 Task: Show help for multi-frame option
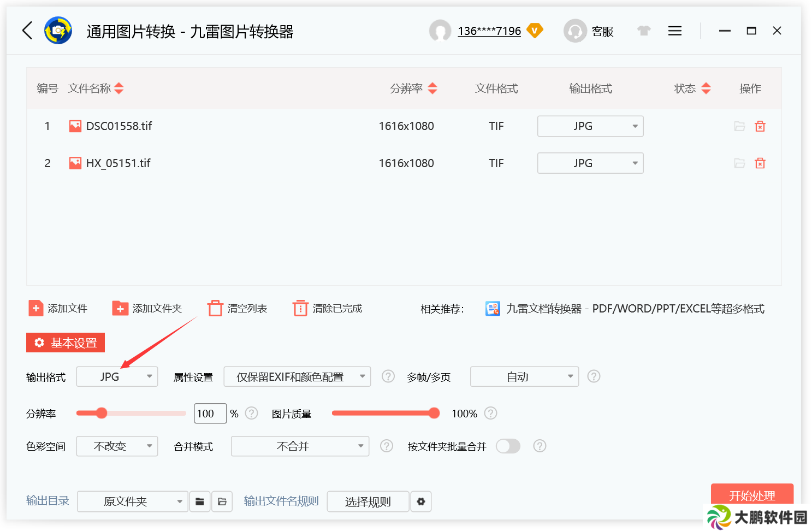(594, 376)
